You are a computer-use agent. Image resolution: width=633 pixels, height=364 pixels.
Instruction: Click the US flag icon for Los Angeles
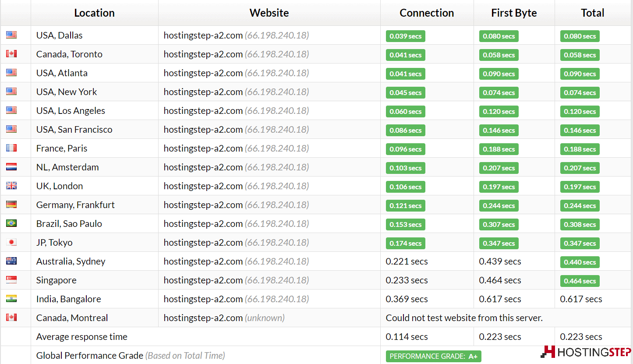coord(11,110)
